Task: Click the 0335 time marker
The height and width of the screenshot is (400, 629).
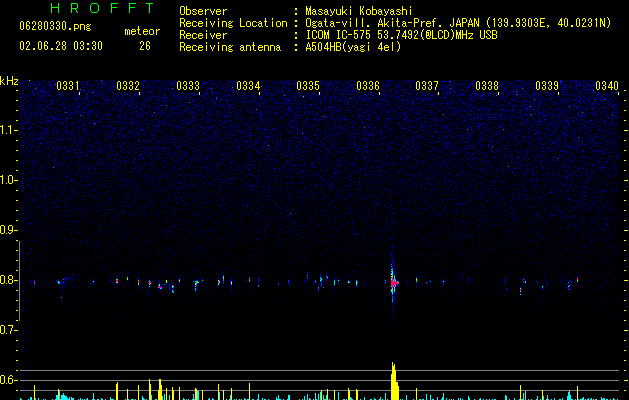Action: tap(308, 86)
